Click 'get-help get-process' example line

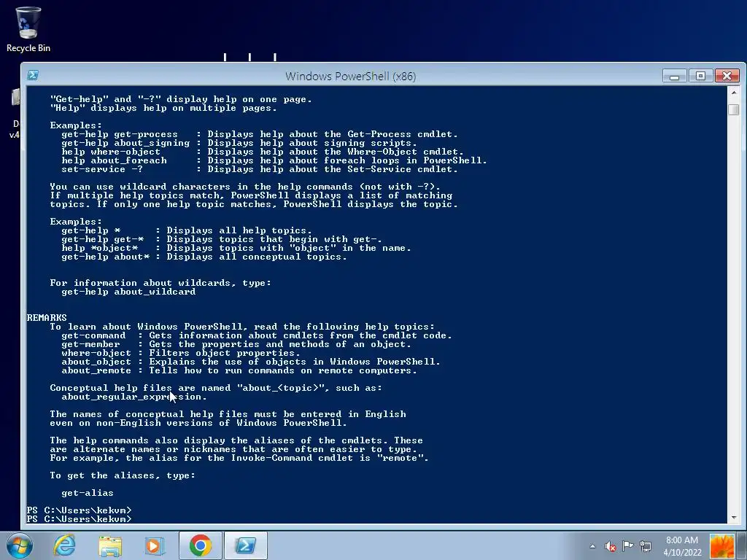point(260,134)
